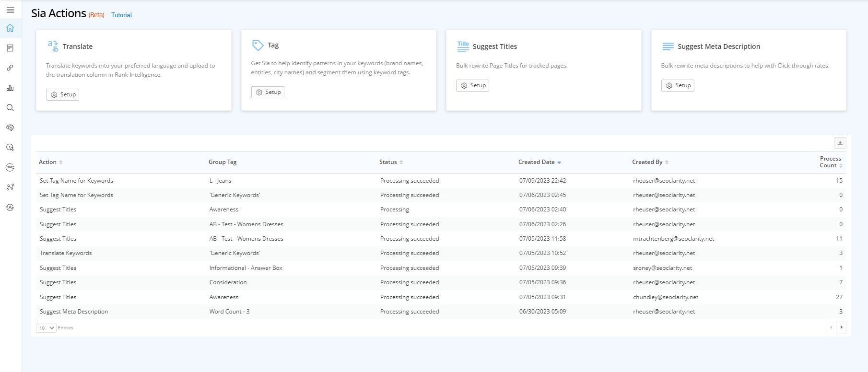Open the link chain icon in the sidebar

tap(10, 68)
